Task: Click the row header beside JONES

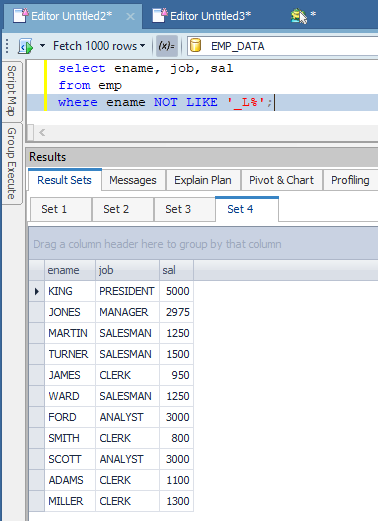Action: (37, 312)
